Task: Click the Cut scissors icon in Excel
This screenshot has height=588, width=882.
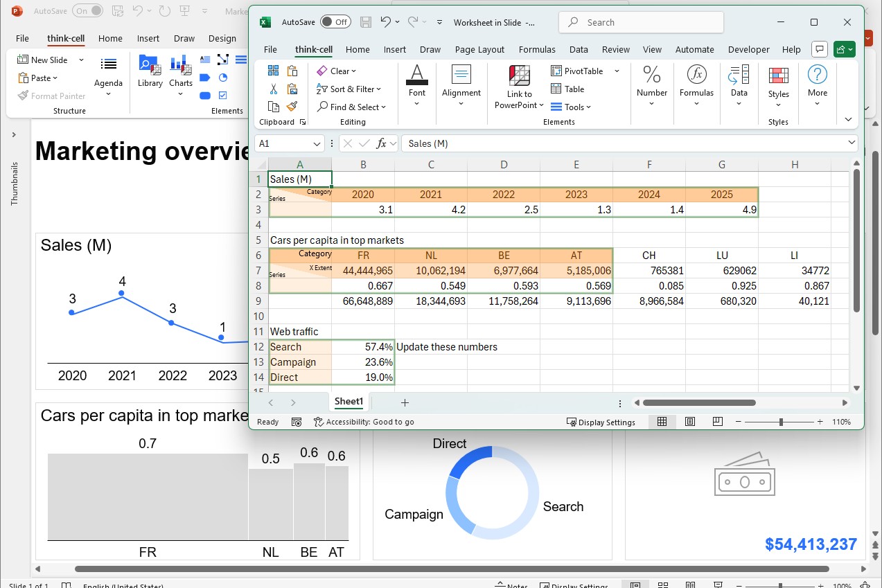Action: point(273,89)
